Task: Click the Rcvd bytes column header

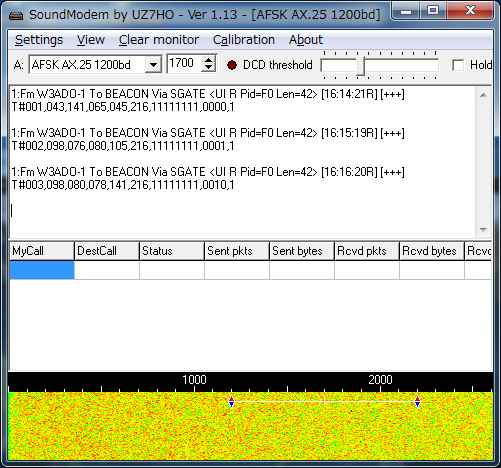Action: click(432, 251)
